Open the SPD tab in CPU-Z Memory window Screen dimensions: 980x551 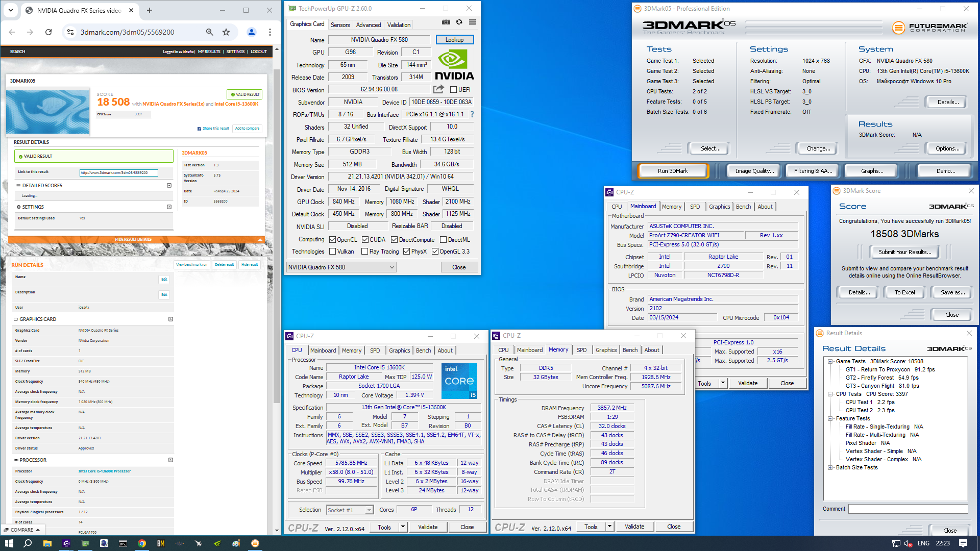pos(582,350)
